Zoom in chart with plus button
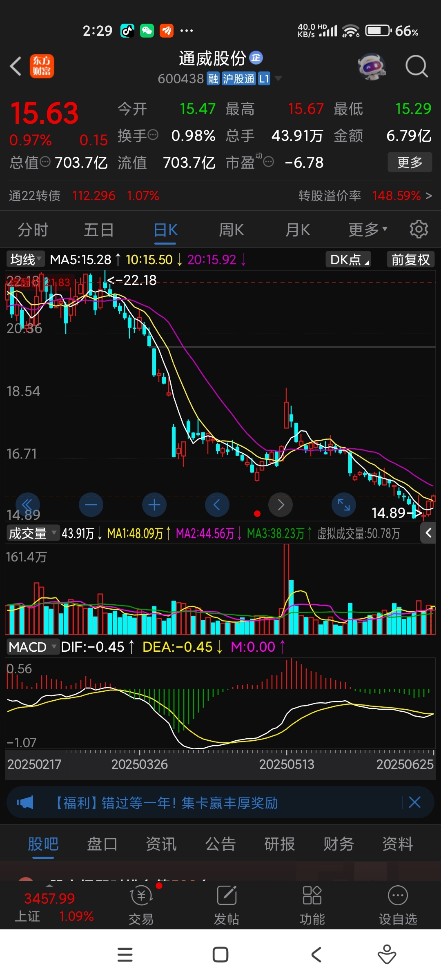 (154, 505)
